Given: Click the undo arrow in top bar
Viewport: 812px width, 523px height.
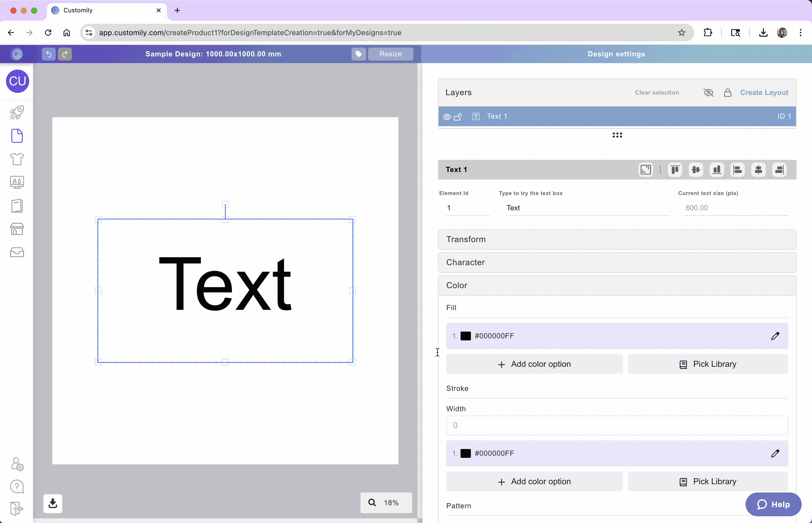Looking at the screenshot, I should (x=49, y=54).
